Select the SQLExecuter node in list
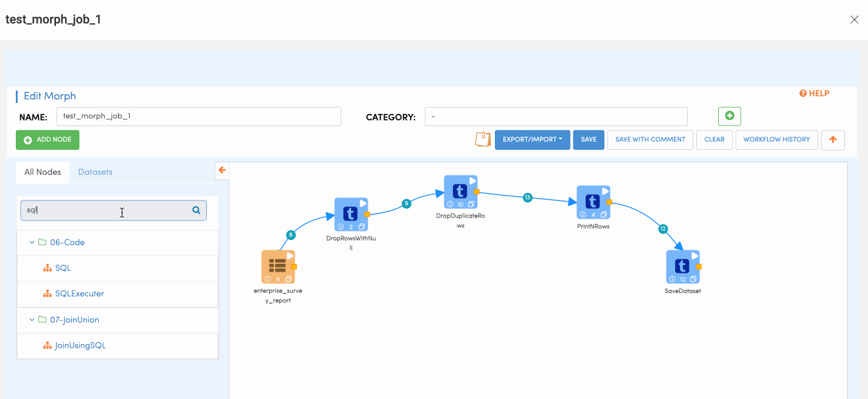The width and height of the screenshot is (868, 399). coord(80,294)
